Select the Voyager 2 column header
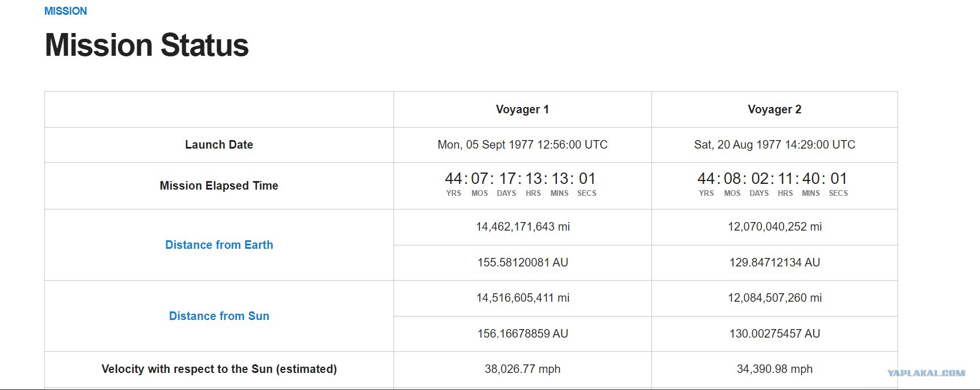Image resolution: width=980 pixels, height=390 pixels. tap(774, 109)
